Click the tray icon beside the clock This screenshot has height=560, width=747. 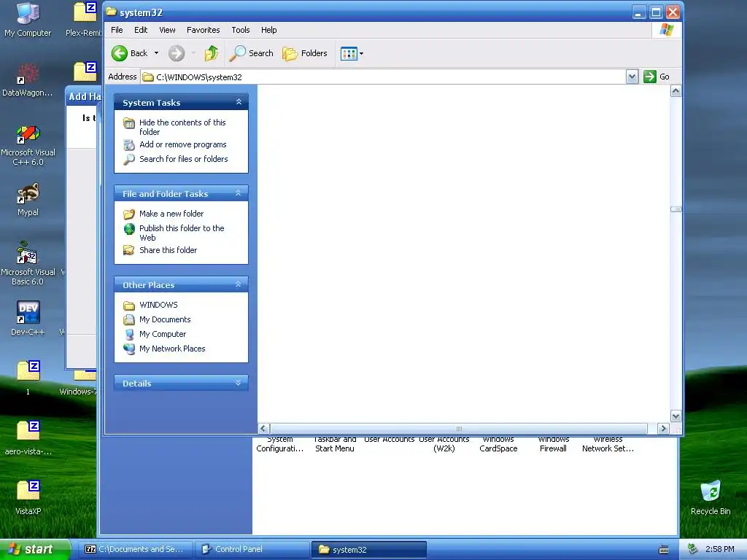(x=693, y=549)
